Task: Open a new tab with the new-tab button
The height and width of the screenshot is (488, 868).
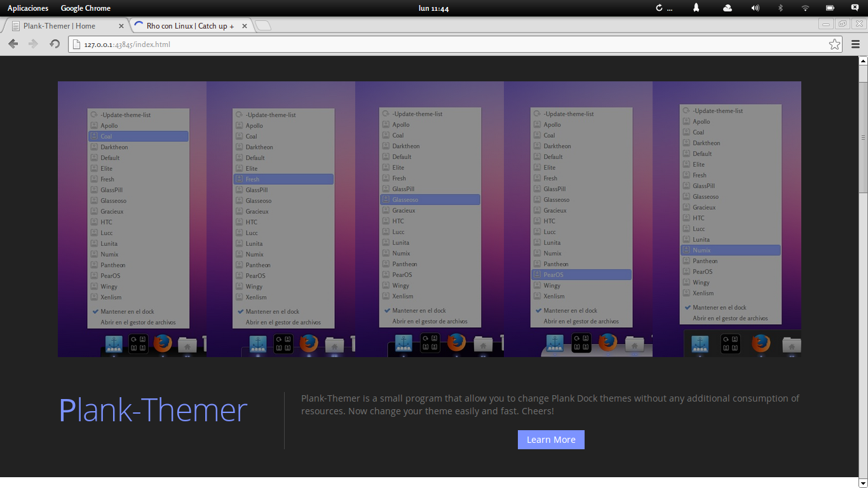Action: click(x=264, y=26)
